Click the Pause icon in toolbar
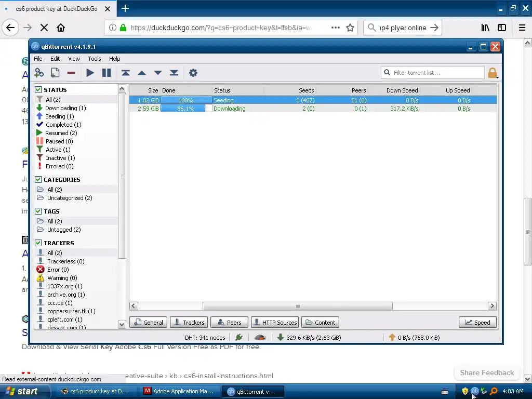Image resolution: width=532 pixels, height=399 pixels. point(107,73)
